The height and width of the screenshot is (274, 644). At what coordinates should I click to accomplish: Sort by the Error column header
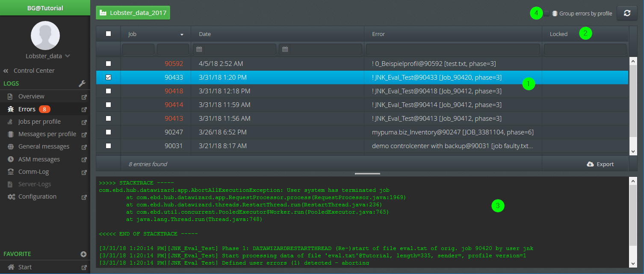coord(378,34)
